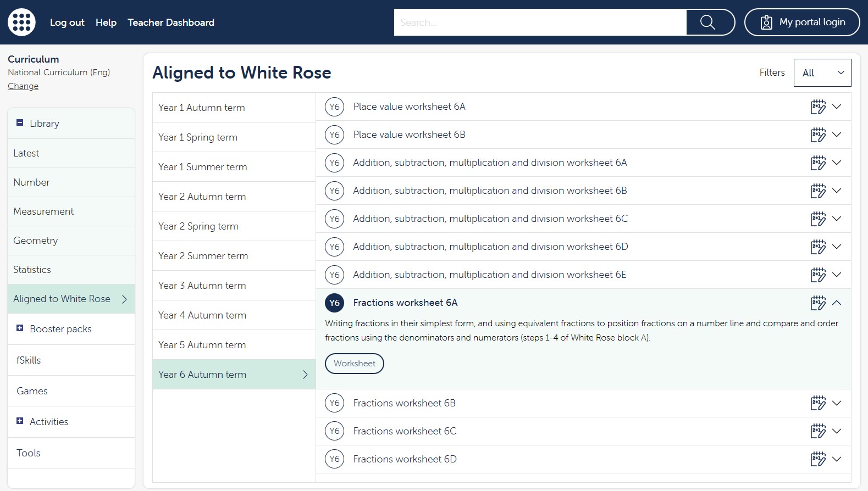The image size is (868, 491).
Task: Open Addition worksheet 6D title
Action: tap(490, 247)
